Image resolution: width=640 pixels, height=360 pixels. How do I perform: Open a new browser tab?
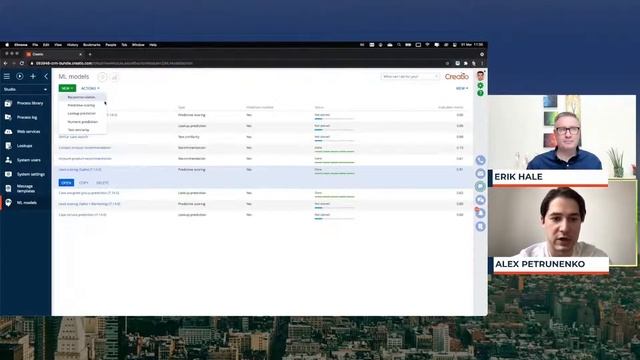click(x=90, y=54)
